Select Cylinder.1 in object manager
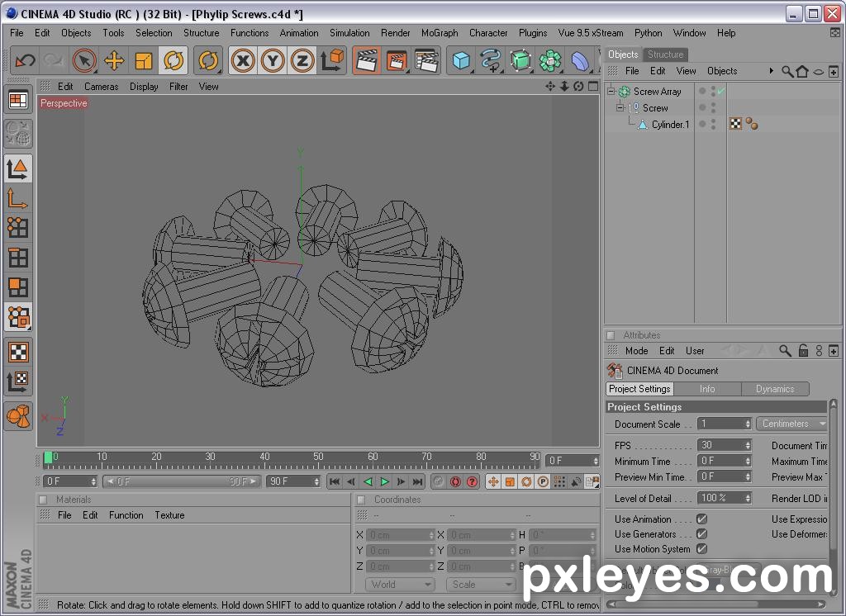This screenshot has height=616, width=846. coord(670,125)
